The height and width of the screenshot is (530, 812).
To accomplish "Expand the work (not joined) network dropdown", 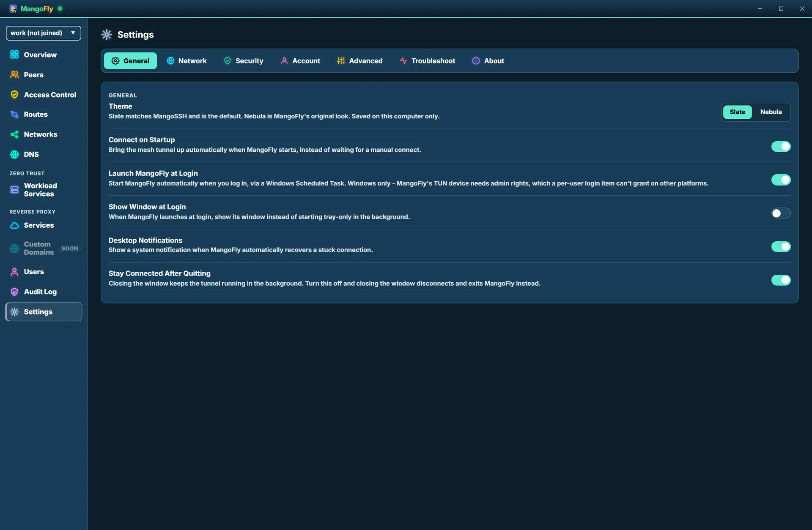I will (x=43, y=33).
